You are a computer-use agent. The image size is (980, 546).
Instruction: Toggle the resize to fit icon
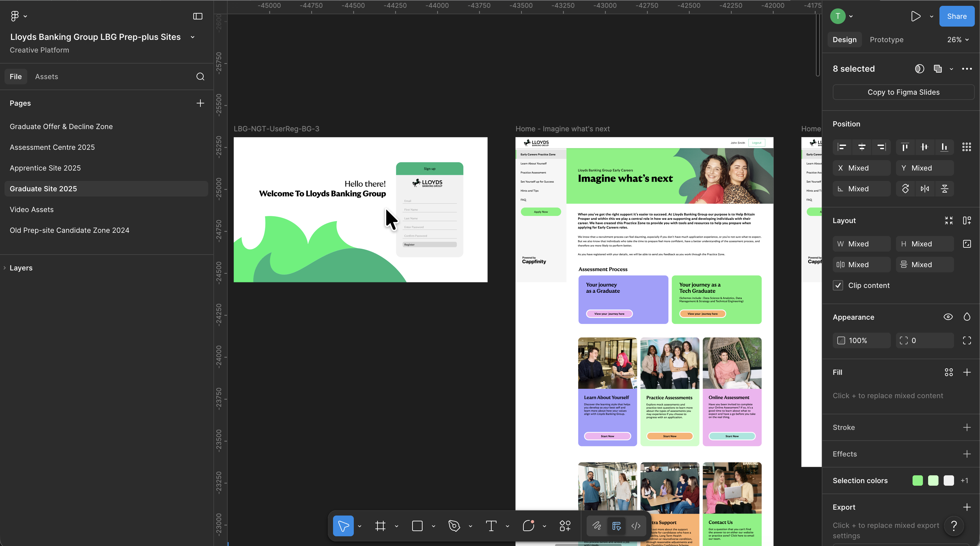(949, 221)
